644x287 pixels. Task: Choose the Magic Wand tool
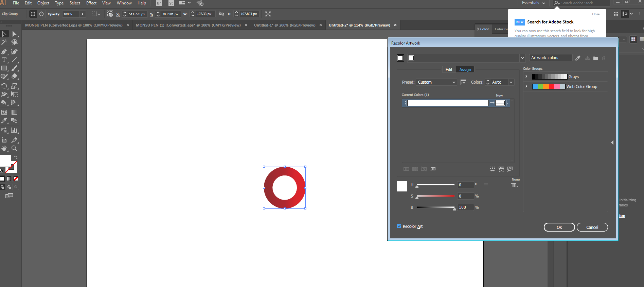point(4,42)
